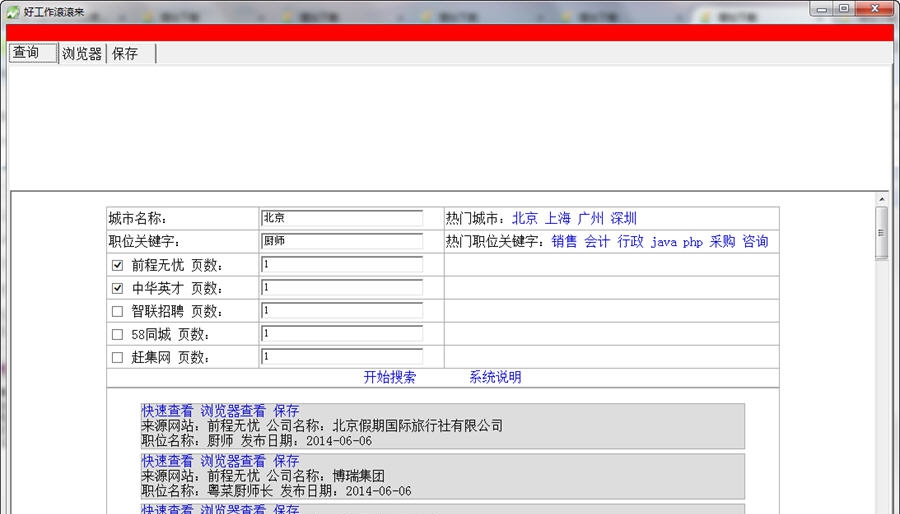
Task: Click the 职位关键字 input field
Action: (342, 241)
